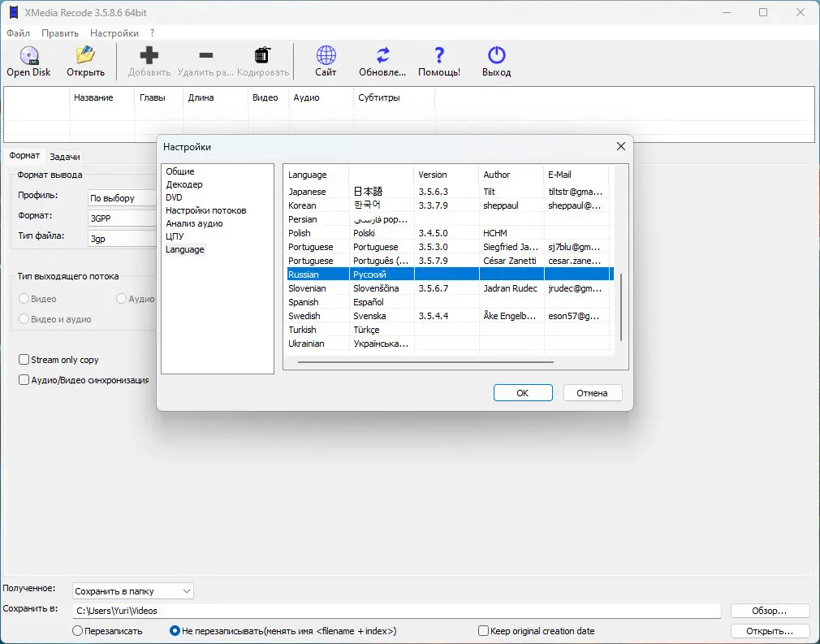
Task: Click the Обзор... browse button
Action: pos(770,611)
